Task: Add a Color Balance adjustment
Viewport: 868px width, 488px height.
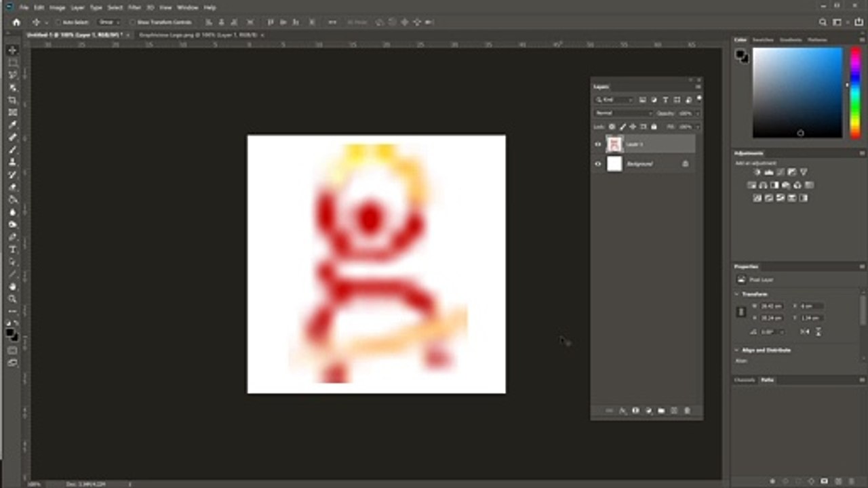Action: (x=763, y=185)
